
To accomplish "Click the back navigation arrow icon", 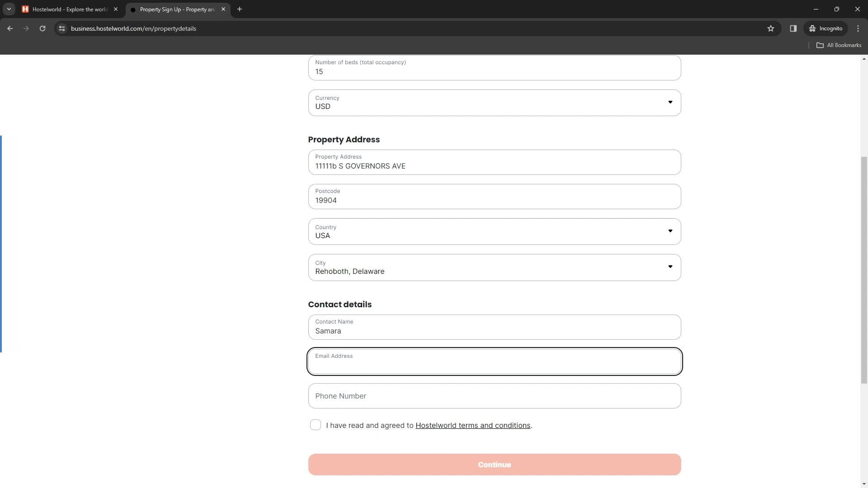I will pyautogui.click(x=10, y=28).
